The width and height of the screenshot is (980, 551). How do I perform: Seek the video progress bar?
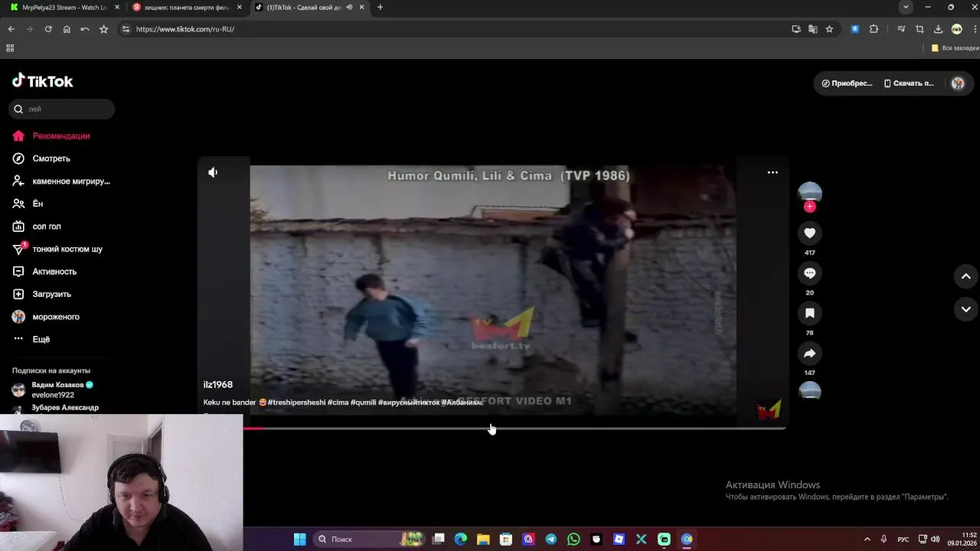514,429
